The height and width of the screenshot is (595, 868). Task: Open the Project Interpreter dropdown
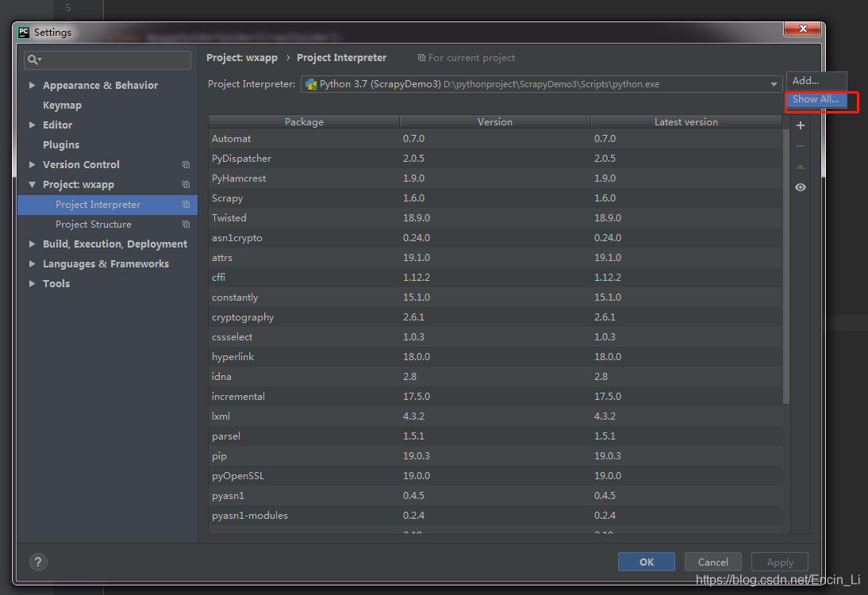pos(774,84)
